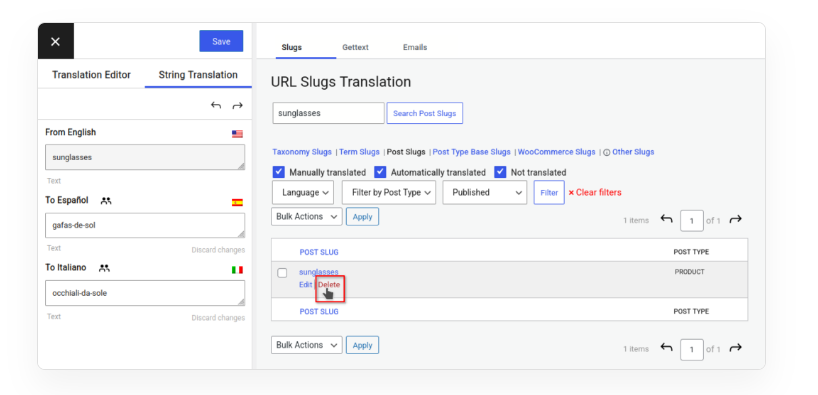
Task: Click Edit under the sunglasses slug
Action: (x=306, y=285)
